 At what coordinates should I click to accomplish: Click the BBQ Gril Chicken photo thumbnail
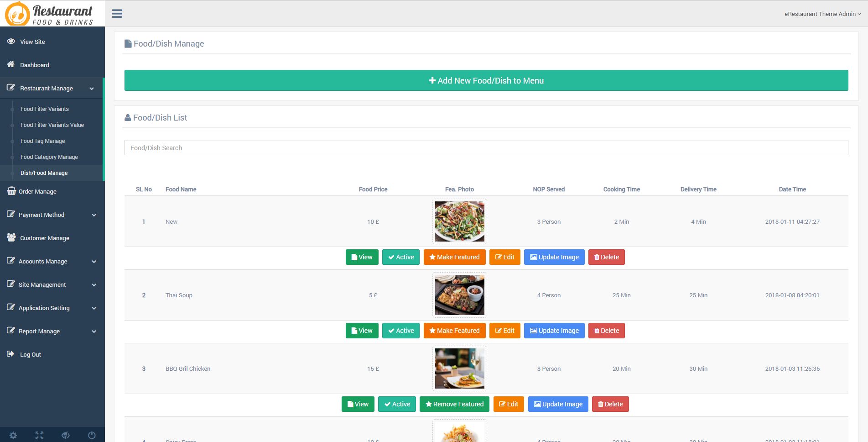(x=460, y=368)
